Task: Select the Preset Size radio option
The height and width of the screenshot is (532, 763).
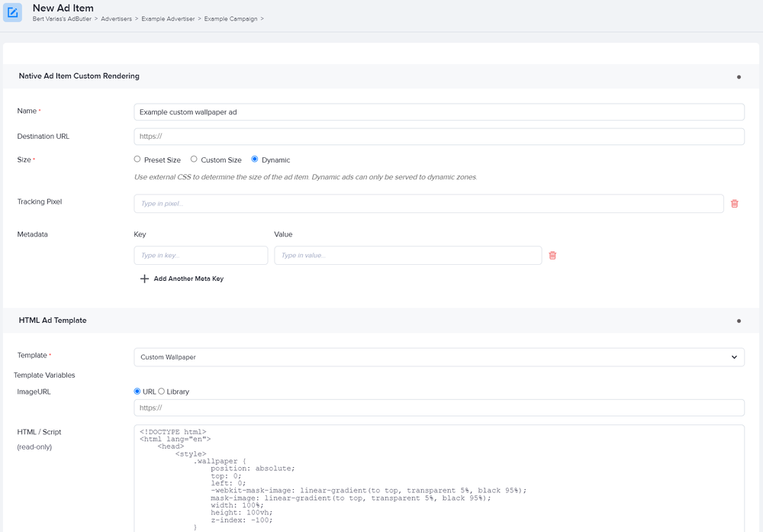Action: [x=137, y=160]
